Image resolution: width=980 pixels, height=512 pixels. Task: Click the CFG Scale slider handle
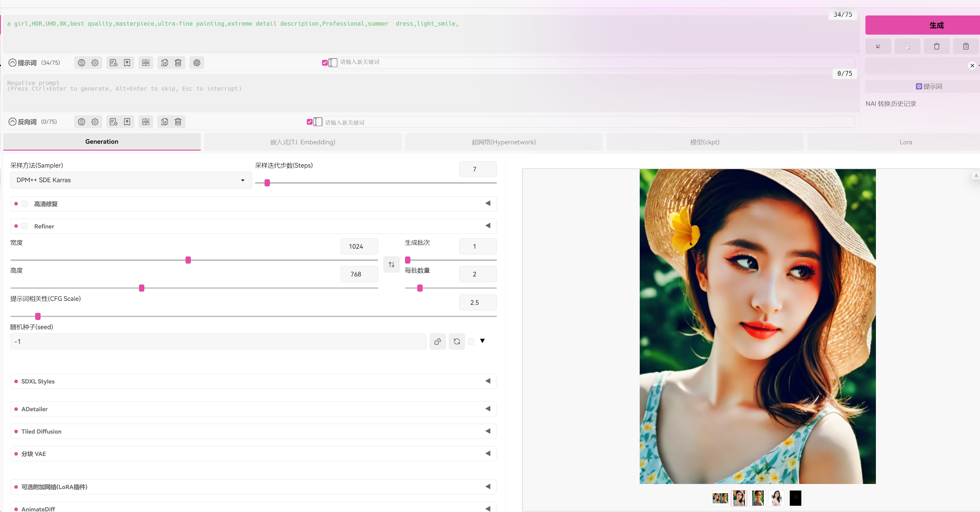tap(38, 316)
